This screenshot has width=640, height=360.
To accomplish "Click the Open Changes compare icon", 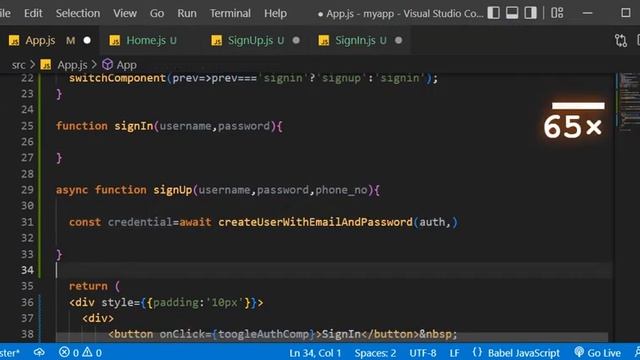I will pyautogui.click(x=621, y=40).
